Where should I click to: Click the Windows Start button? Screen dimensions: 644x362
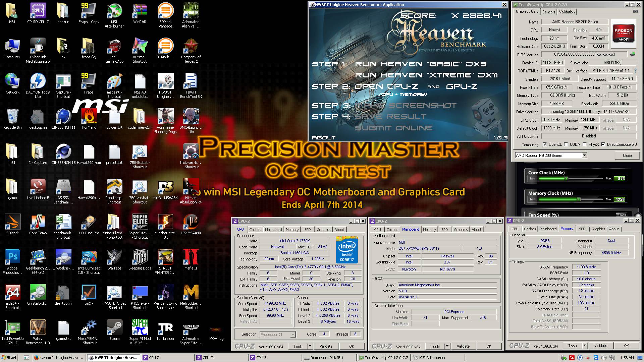9,358
